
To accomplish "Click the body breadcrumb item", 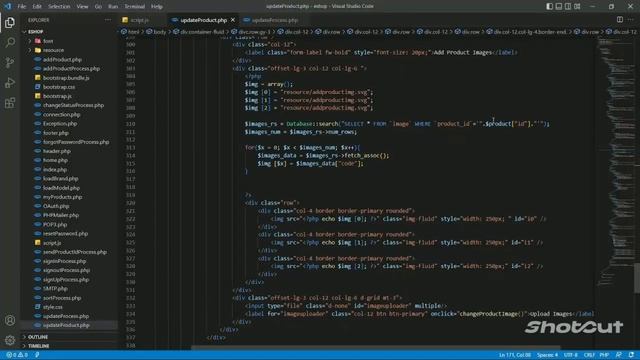I will tap(160, 31).
